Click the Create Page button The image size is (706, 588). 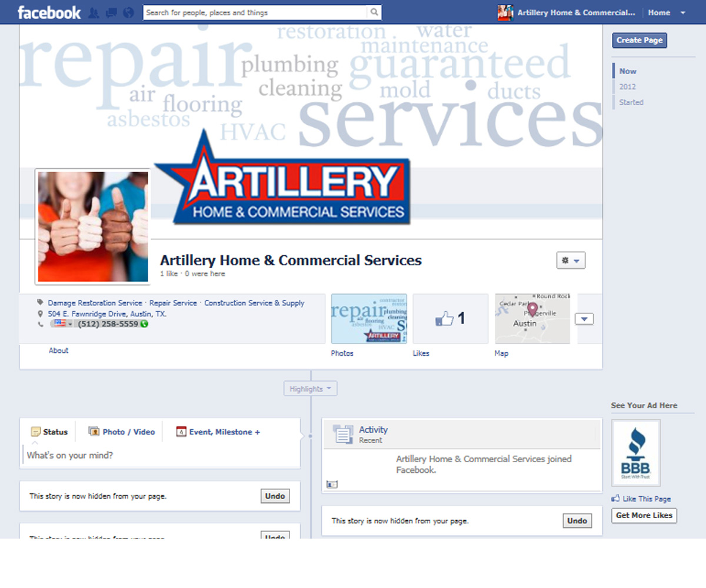[639, 40]
